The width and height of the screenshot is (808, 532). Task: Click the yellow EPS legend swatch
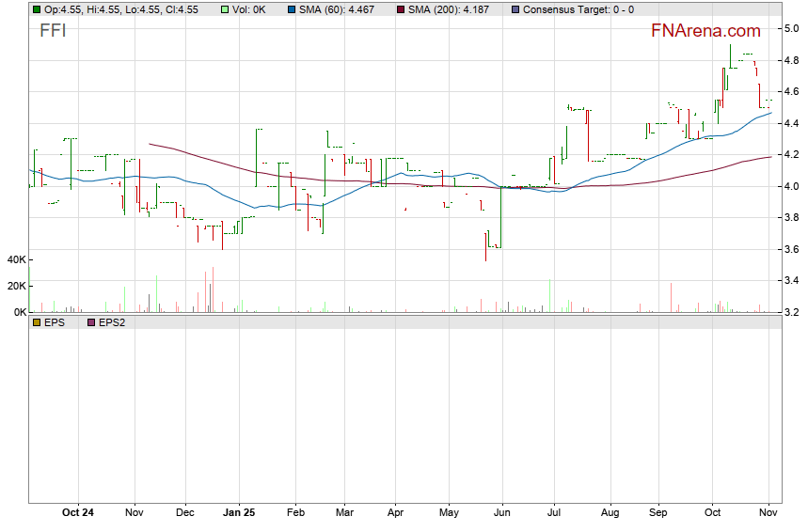(37, 322)
